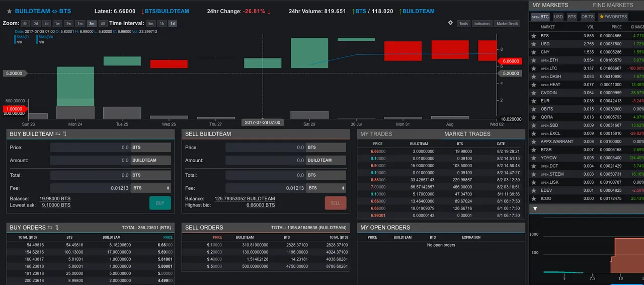
Task: Star the OBITS market row
Action: tap(534, 109)
